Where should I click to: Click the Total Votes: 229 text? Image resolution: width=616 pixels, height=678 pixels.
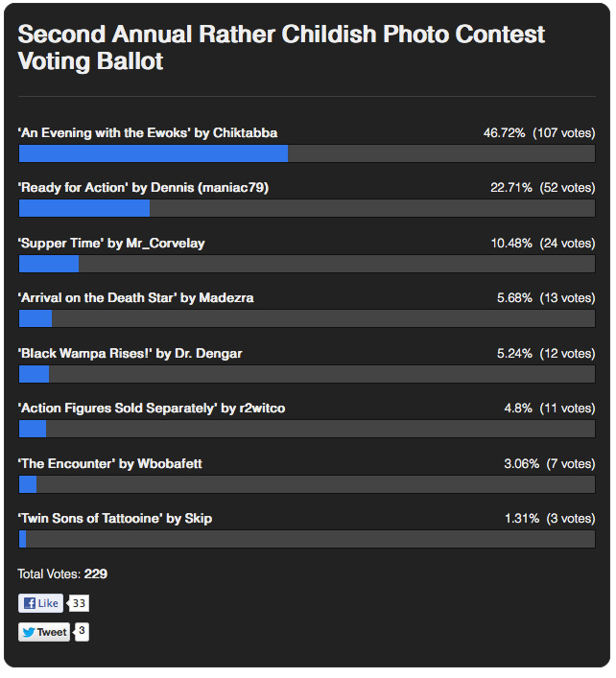pyautogui.click(x=62, y=573)
